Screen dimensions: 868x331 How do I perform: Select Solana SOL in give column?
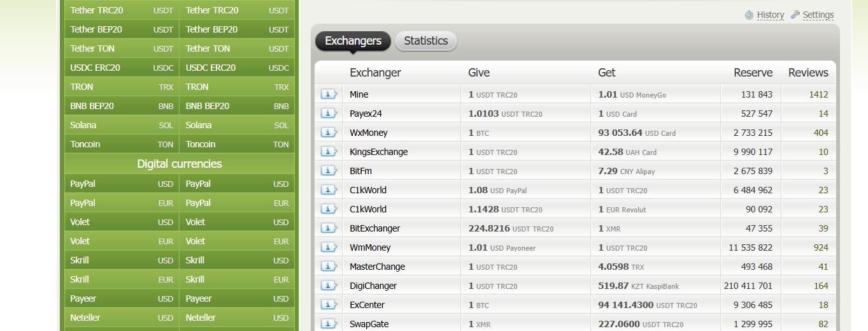click(122, 125)
